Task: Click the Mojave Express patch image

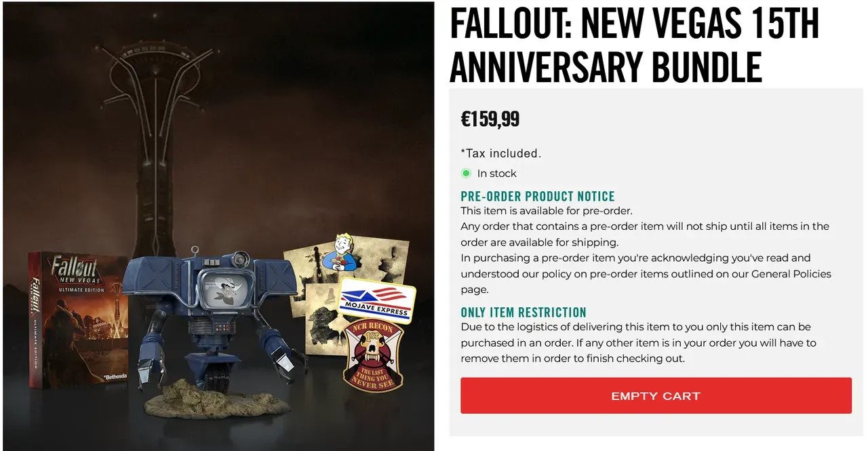Action: pos(377,300)
